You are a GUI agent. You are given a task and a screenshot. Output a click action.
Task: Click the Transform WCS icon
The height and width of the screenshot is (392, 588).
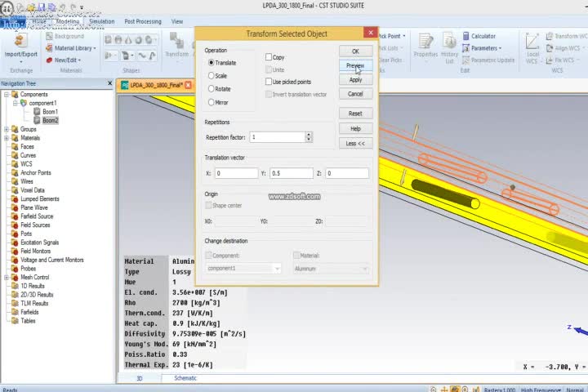point(550,36)
